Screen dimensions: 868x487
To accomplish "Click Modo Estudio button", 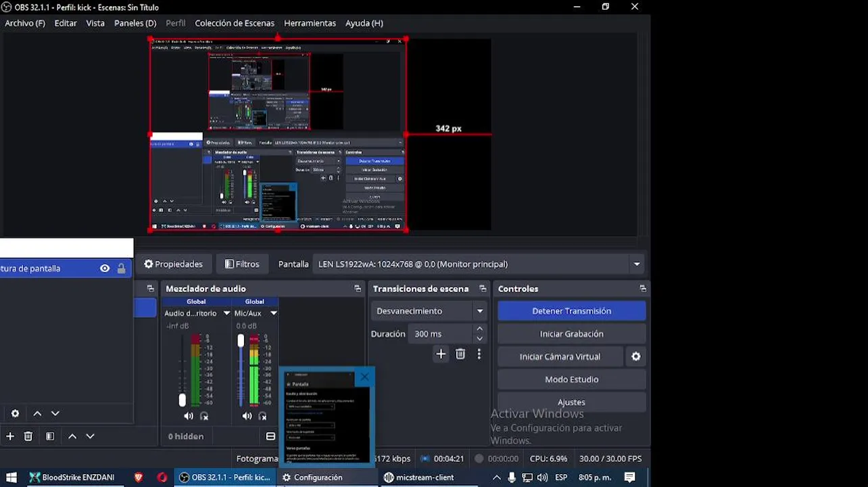I will point(572,379).
